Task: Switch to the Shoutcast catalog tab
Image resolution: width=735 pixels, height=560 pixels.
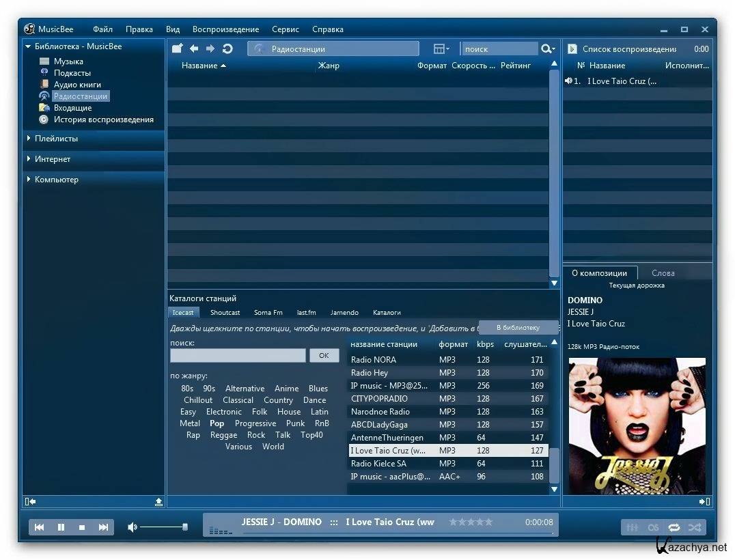Action: pyautogui.click(x=225, y=312)
